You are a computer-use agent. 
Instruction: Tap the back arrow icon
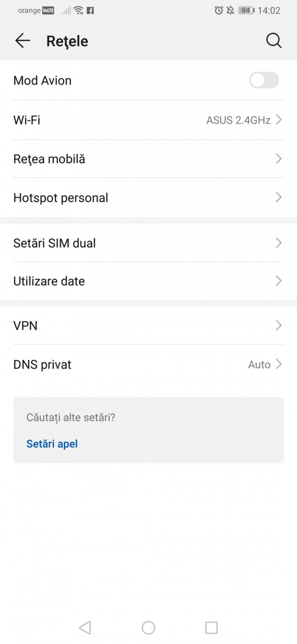tap(23, 41)
